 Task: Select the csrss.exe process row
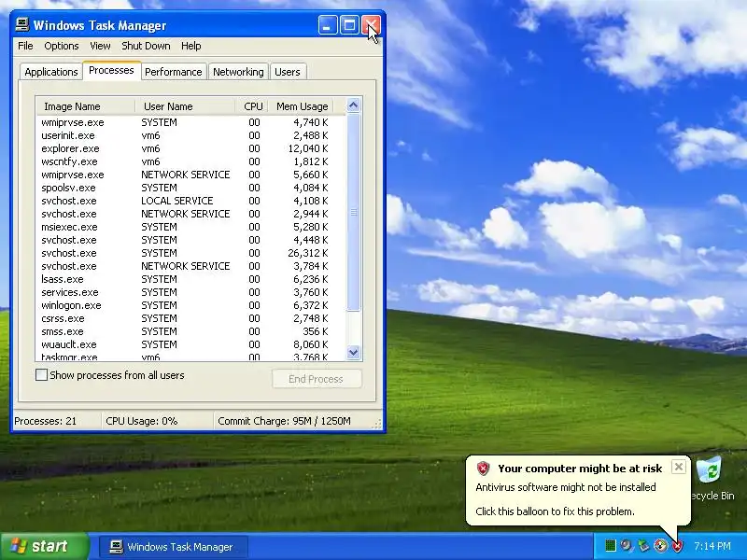190,318
